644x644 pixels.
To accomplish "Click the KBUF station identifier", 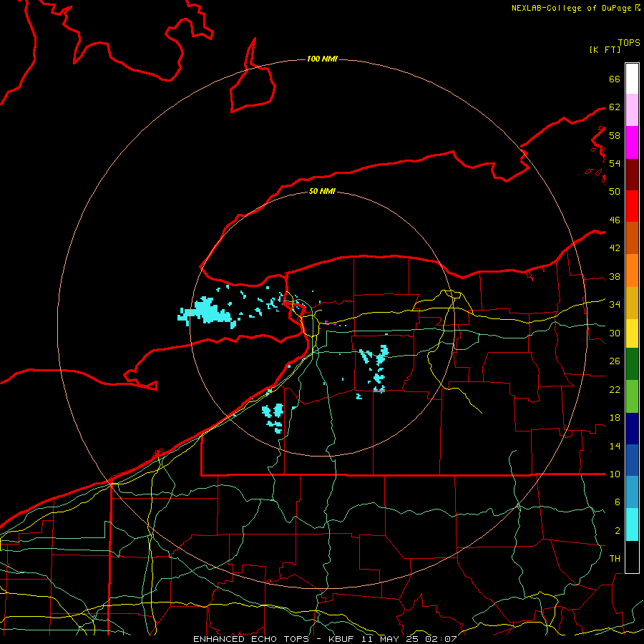I will 343,639.
